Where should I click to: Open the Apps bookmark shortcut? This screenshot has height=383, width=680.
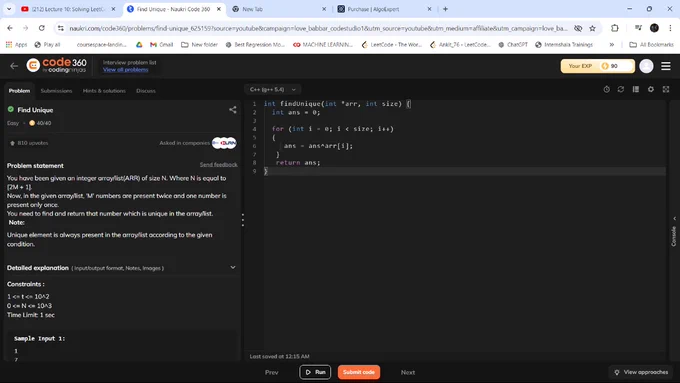pos(16,45)
